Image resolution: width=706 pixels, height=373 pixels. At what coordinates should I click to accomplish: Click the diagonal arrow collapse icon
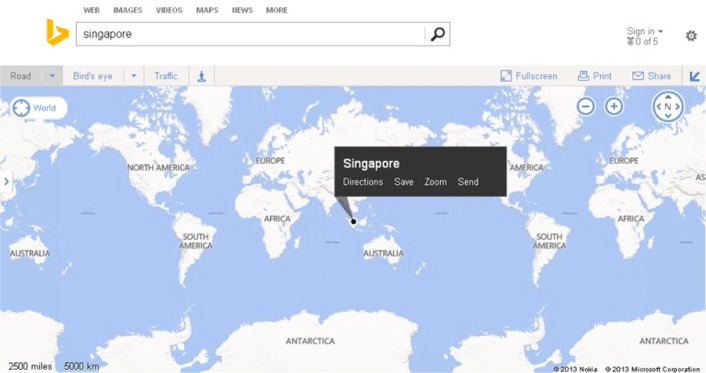(695, 76)
